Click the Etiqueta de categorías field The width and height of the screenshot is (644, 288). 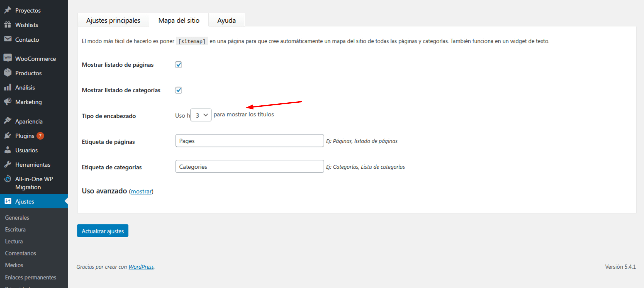point(249,167)
